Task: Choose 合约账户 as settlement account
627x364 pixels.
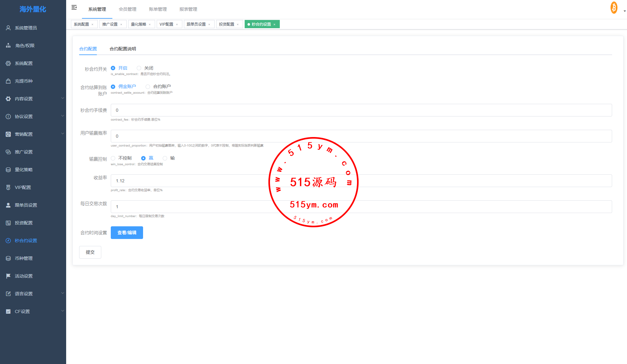Action: tap(148, 86)
